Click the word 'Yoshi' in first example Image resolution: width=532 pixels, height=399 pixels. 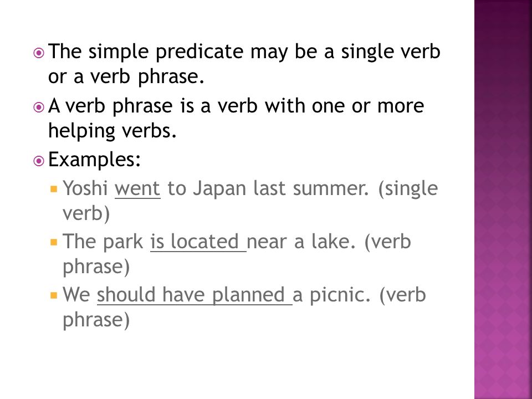pos(85,188)
